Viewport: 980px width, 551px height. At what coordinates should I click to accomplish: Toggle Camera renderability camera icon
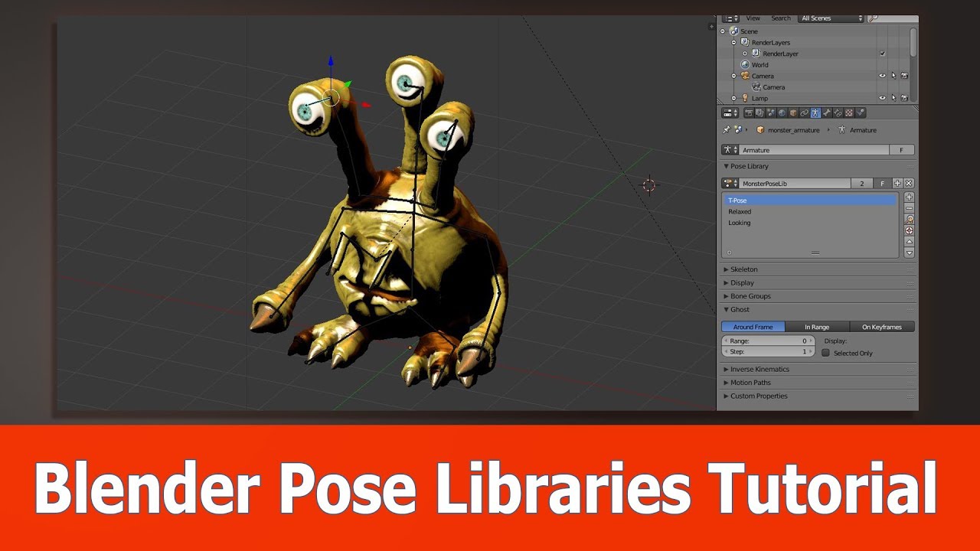click(x=904, y=76)
